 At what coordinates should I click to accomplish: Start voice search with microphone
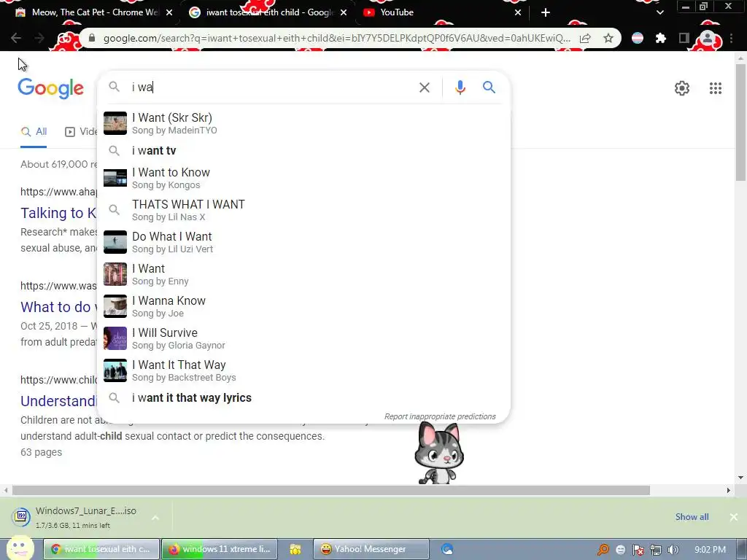[460, 87]
